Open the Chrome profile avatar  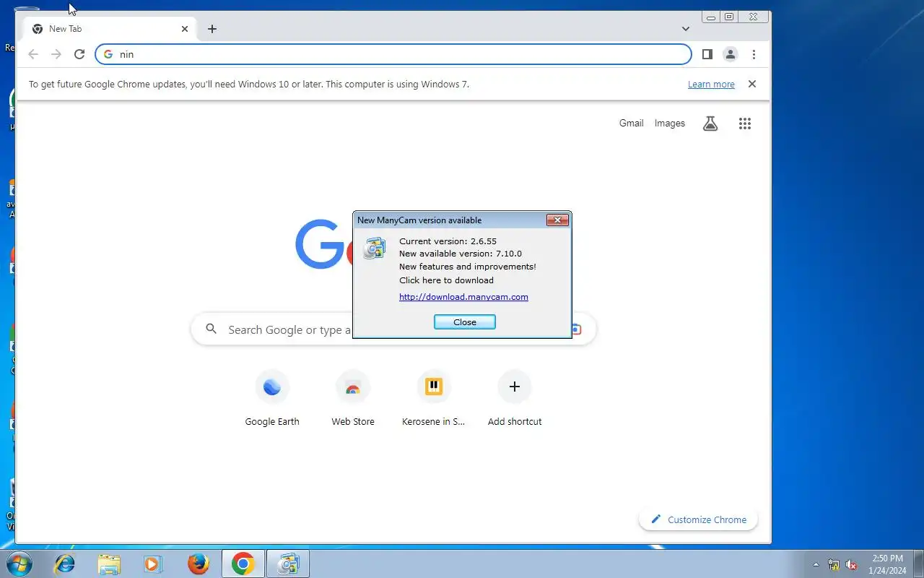[731, 54]
